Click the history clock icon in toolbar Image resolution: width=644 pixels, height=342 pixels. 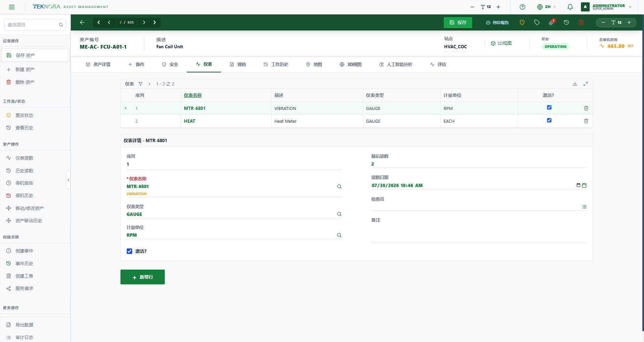click(566, 22)
